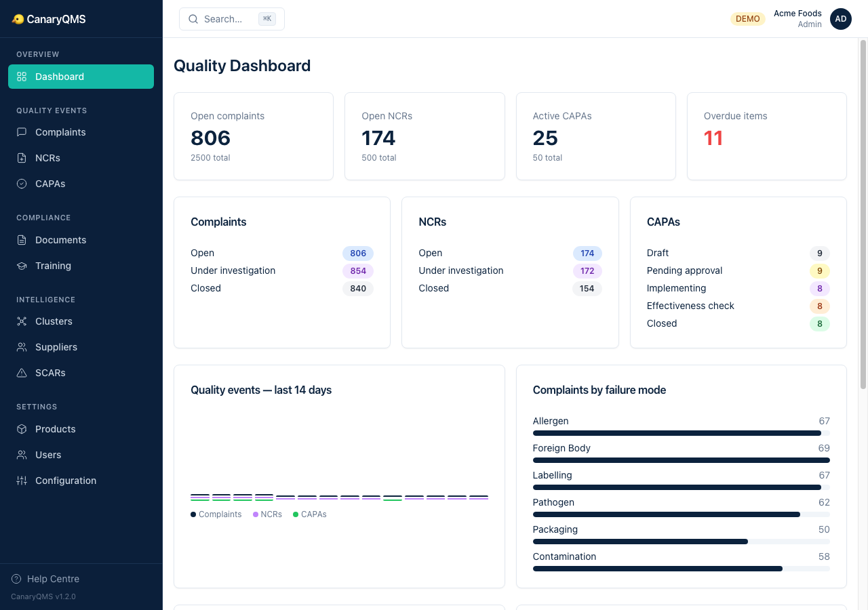Click the Documents file icon
This screenshot has height=610, width=868.
point(22,240)
